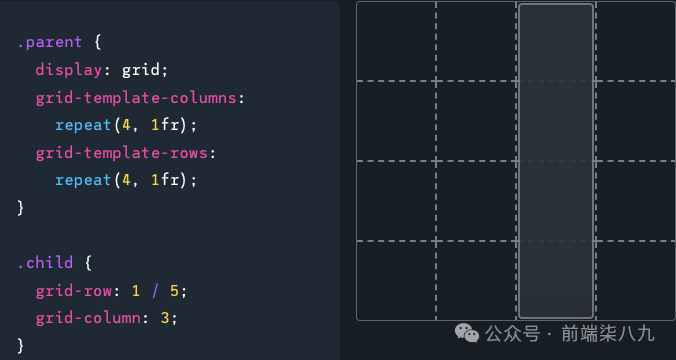This screenshot has height=360, width=676.
Task: Click the second-column cell in the bottom row
Action: click(476, 280)
